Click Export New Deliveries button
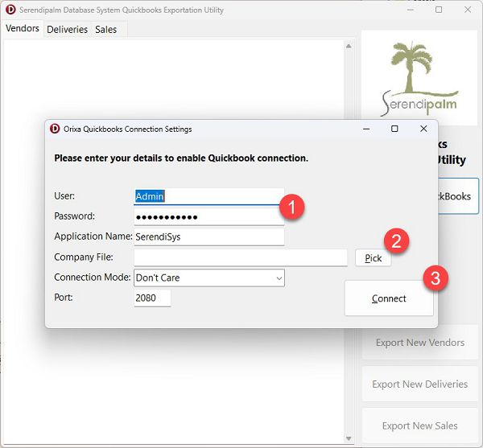 click(x=420, y=384)
